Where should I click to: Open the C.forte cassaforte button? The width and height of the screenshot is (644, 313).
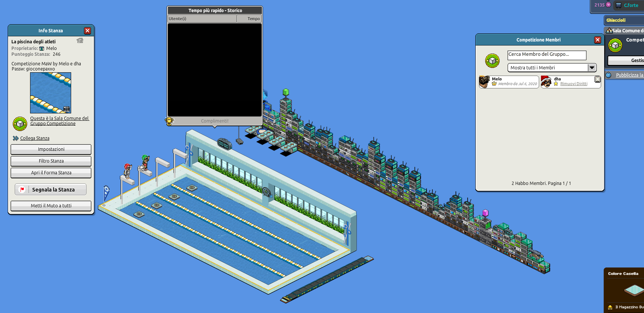(x=628, y=6)
